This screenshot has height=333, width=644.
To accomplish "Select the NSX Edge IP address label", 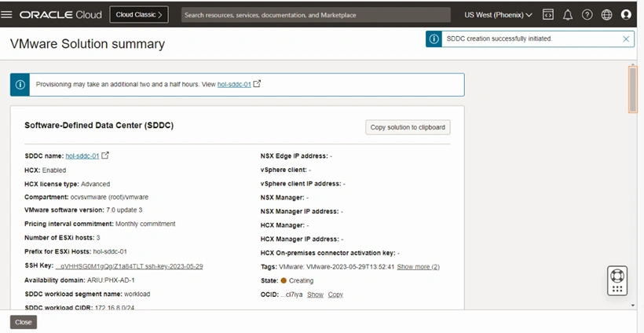I will [294, 156].
